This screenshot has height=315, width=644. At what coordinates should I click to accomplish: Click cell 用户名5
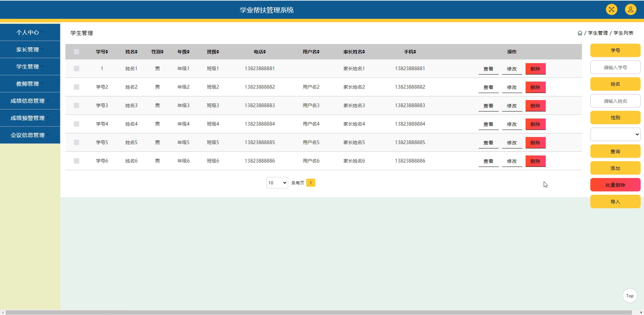311,142
